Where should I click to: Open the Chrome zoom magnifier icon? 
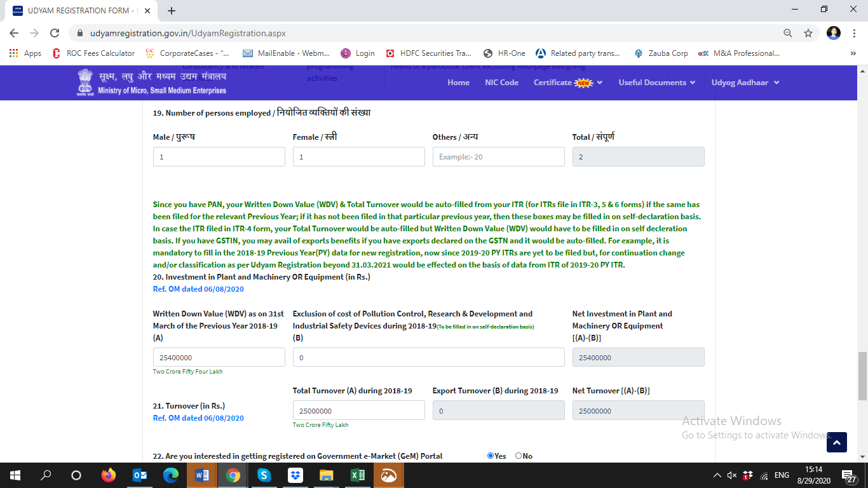(x=788, y=33)
